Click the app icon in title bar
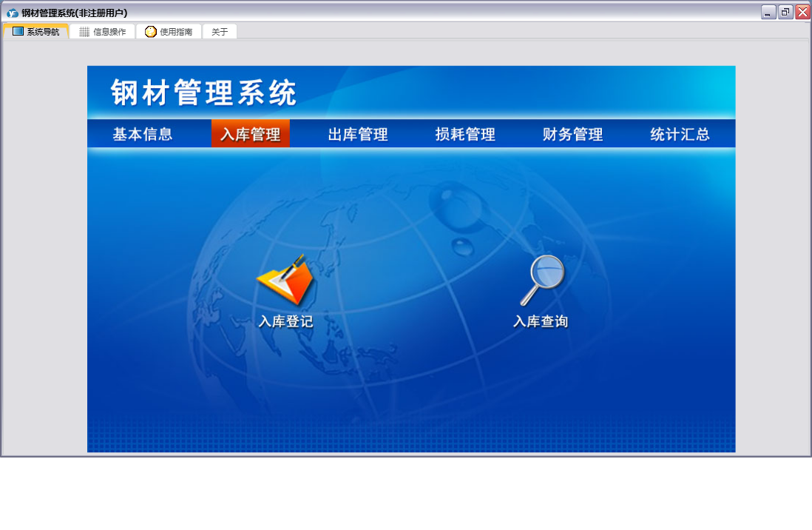The height and width of the screenshot is (530, 812). [12, 13]
